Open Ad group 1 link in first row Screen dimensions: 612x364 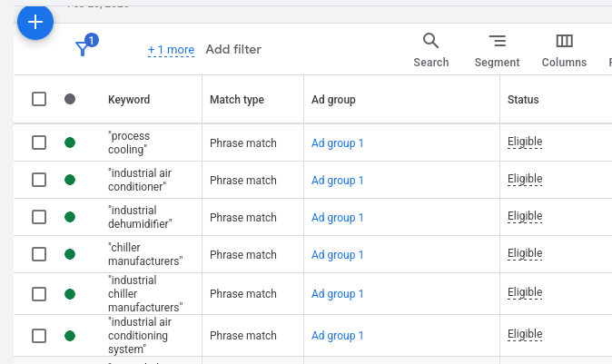337,143
